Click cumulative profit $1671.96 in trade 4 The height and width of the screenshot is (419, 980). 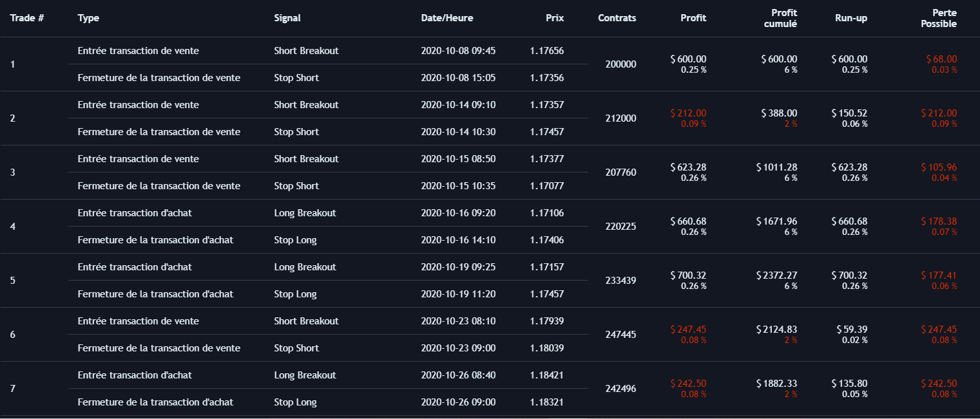tap(776, 221)
